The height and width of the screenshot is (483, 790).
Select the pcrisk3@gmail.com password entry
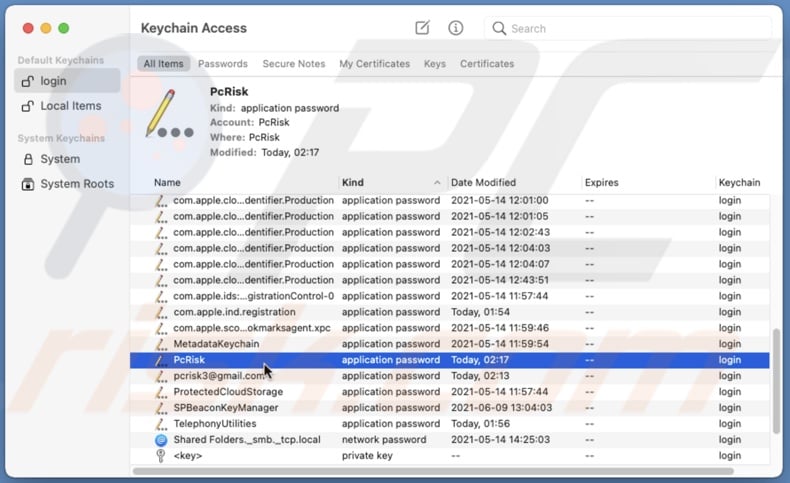pos(220,376)
